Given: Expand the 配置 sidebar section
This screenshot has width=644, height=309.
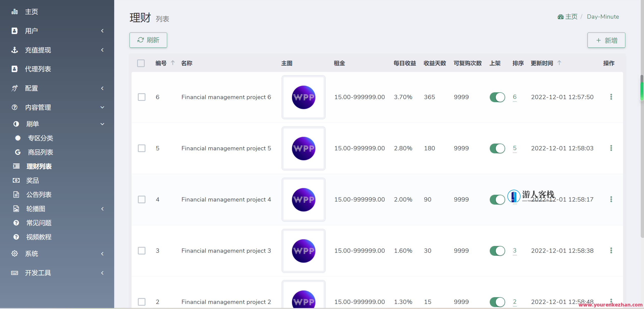Looking at the screenshot, I should (102, 88).
